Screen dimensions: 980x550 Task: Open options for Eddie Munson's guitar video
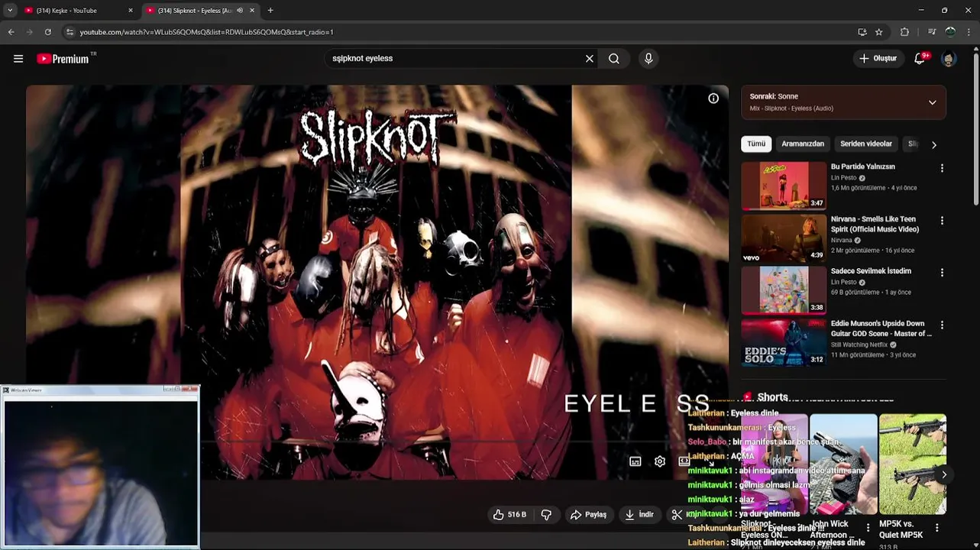(x=942, y=325)
